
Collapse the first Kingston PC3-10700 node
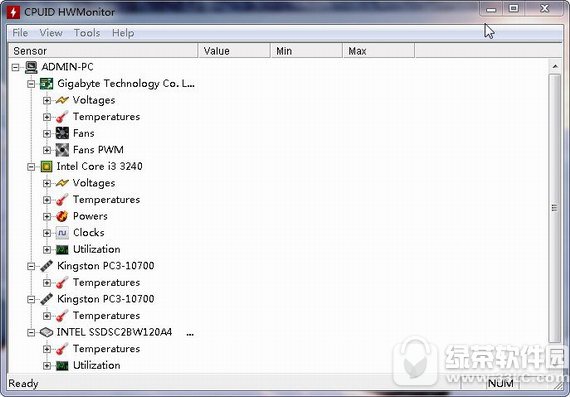(x=31, y=266)
